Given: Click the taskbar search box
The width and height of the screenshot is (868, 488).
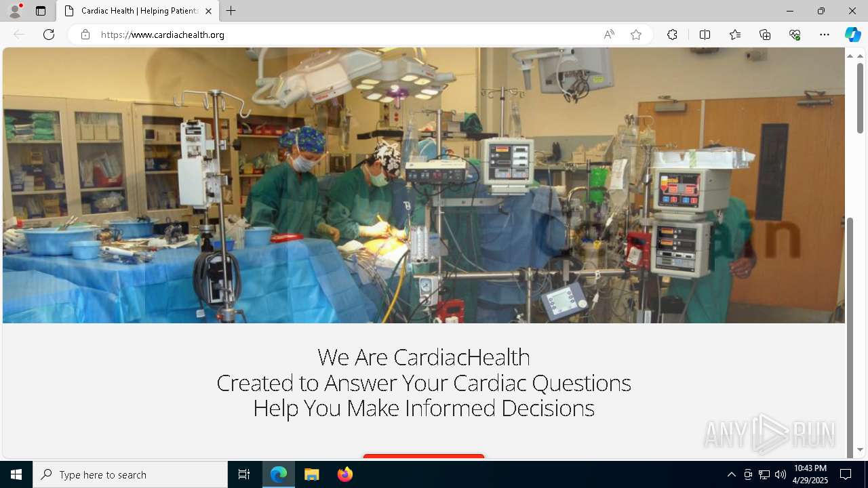Looking at the screenshot, I should pyautogui.click(x=130, y=474).
